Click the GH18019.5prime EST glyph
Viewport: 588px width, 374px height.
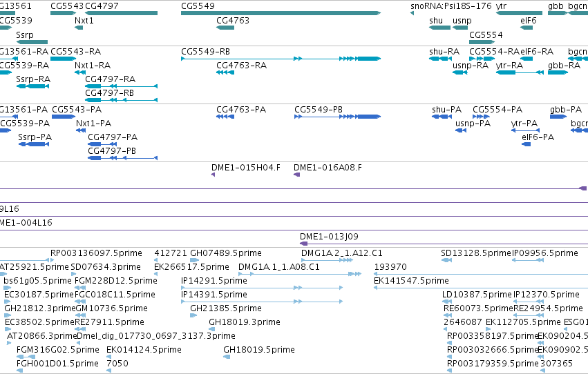pyautogui.click(x=227, y=357)
